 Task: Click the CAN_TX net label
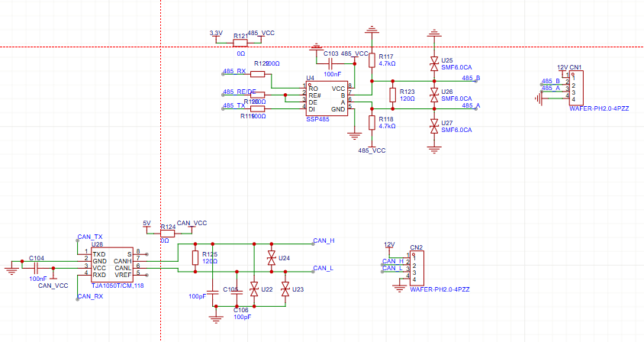[90, 237]
